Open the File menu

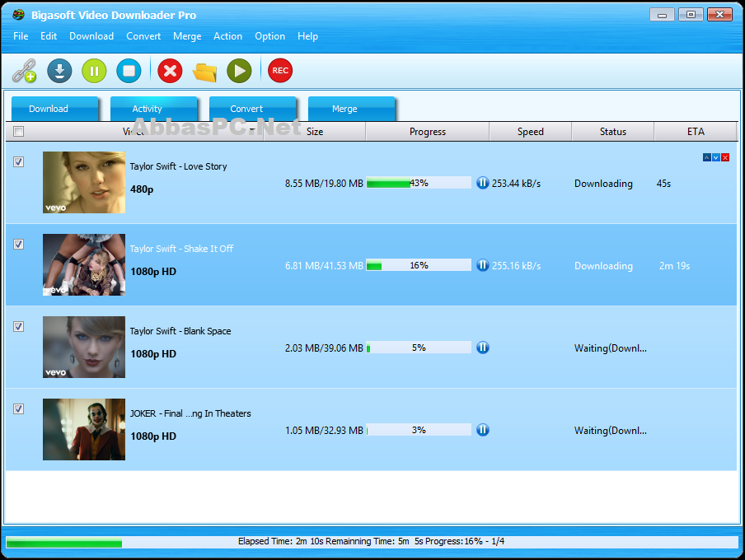tap(21, 36)
